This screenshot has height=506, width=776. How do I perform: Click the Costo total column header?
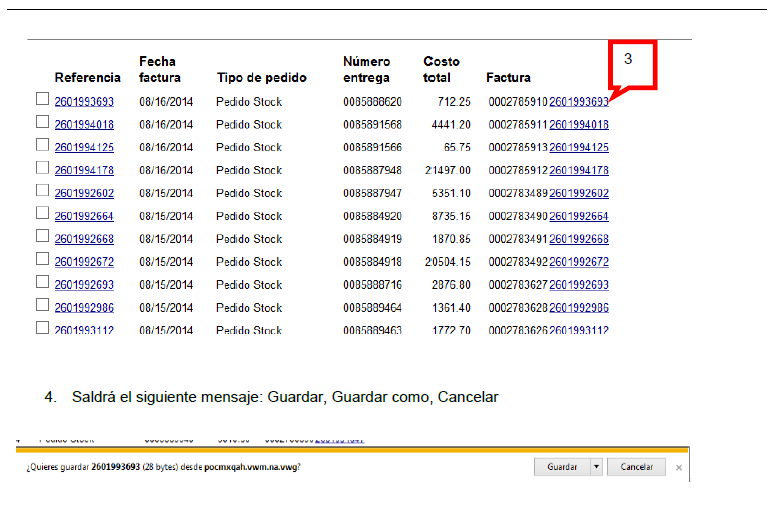coord(442,69)
